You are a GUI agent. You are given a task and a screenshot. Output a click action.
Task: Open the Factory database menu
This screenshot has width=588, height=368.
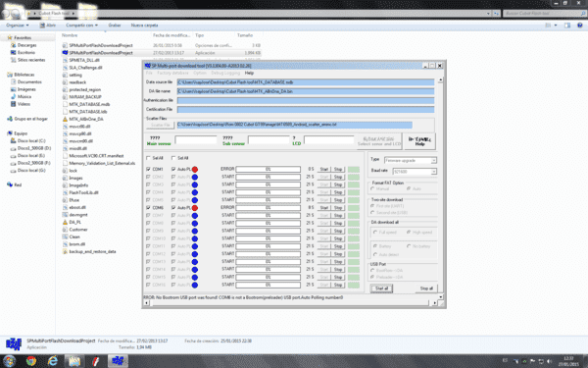click(172, 73)
